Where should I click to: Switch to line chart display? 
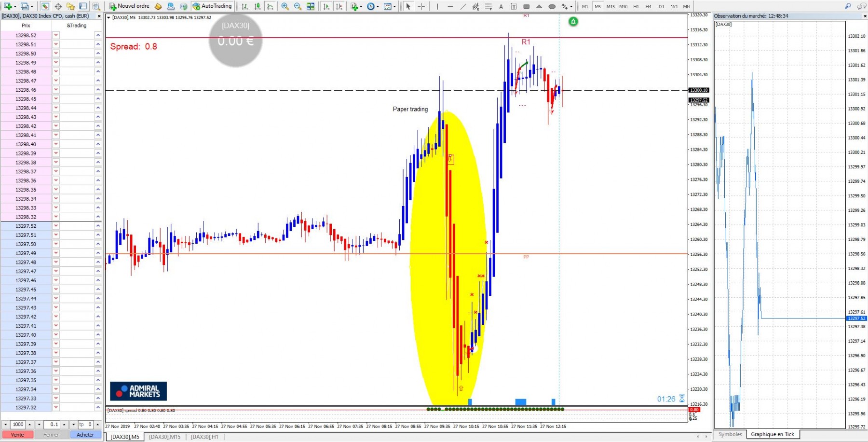pyautogui.click(x=270, y=6)
